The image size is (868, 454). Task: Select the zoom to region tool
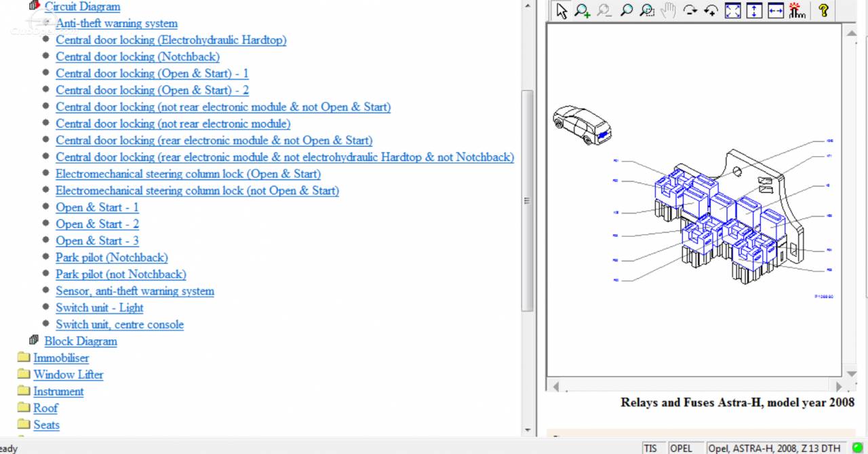coord(648,11)
